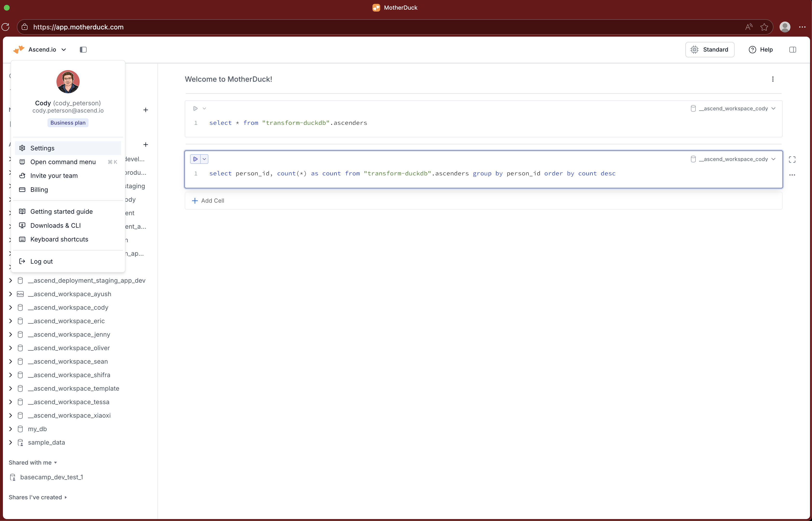
Task: Toggle the left sidebar panel icon
Action: click(x=83, y=50)
